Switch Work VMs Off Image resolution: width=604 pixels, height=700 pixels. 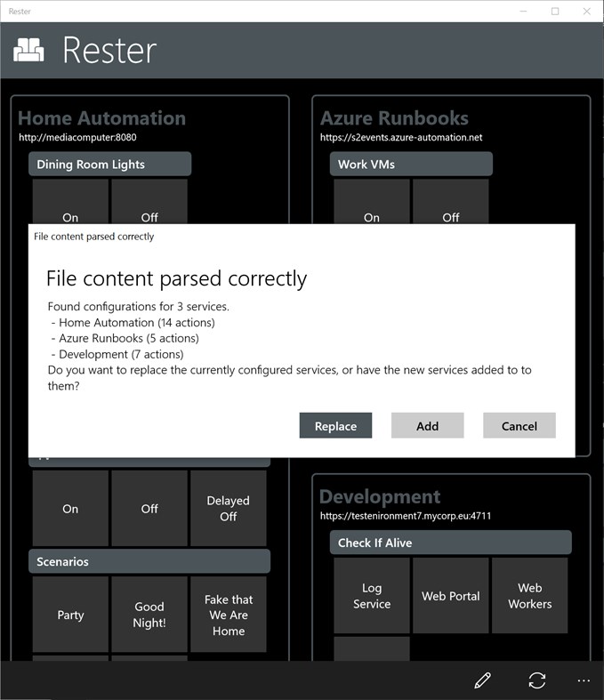pyautogui.click(x=451, y=202)
